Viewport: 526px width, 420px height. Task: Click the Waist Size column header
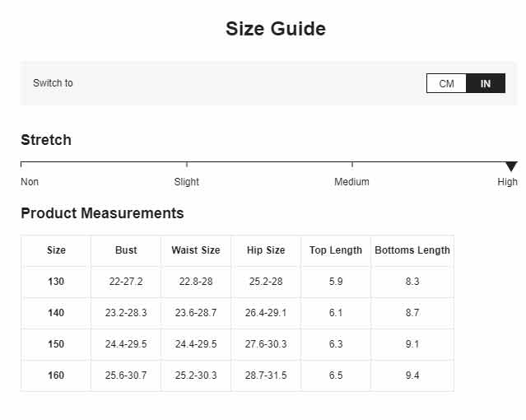(x=196, y=250)
